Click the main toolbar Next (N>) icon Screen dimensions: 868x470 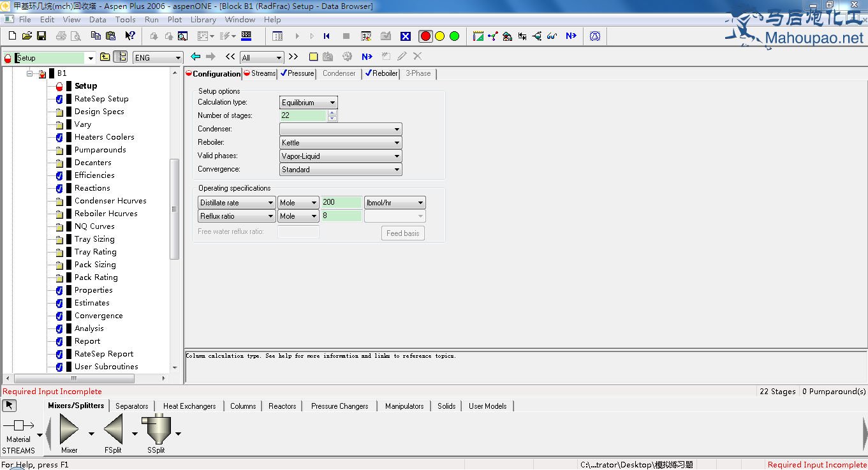pyautogui.click(x=571, y=36)
